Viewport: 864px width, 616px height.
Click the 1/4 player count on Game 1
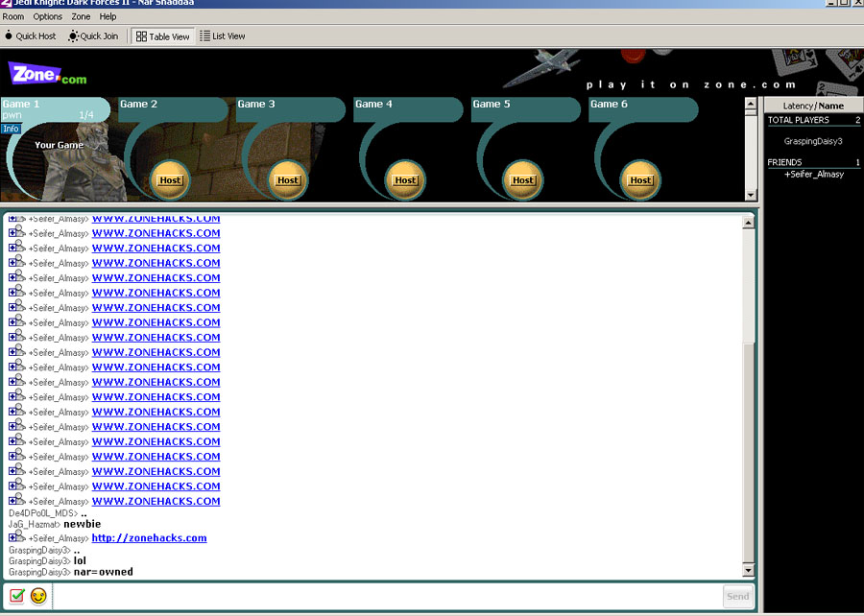click(86, 115)
